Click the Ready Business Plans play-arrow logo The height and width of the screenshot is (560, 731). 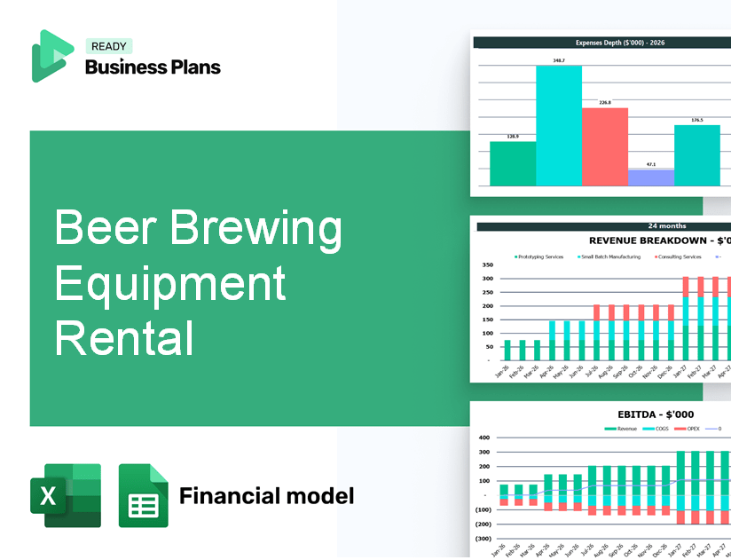52,56
